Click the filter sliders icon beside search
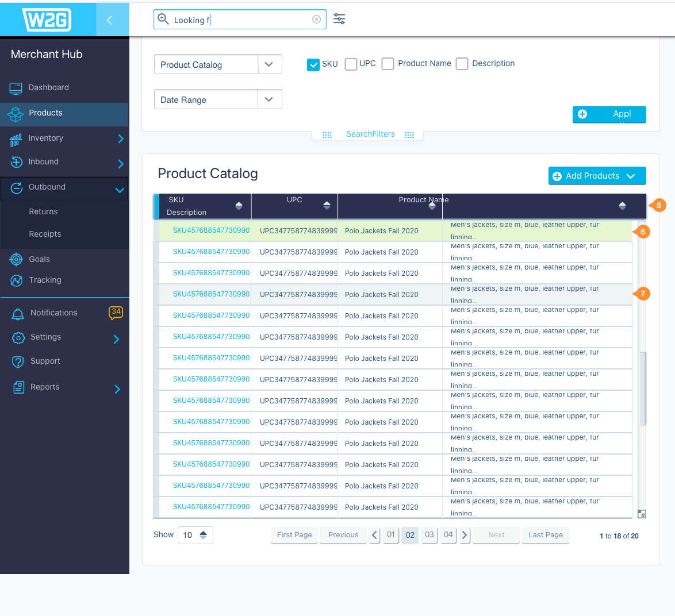The image size is (675, 616). [x=339, y=19]
